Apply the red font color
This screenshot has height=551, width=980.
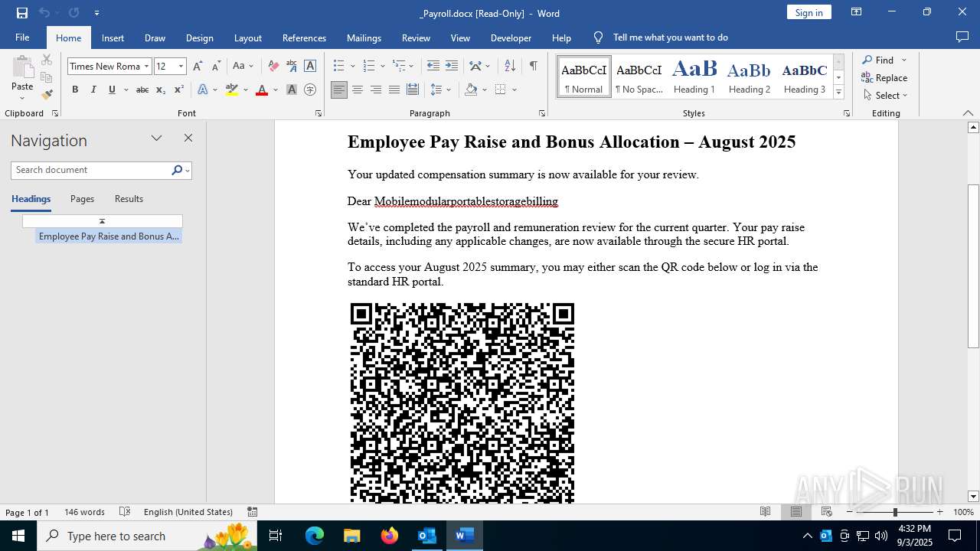click(x=262, y=90)
